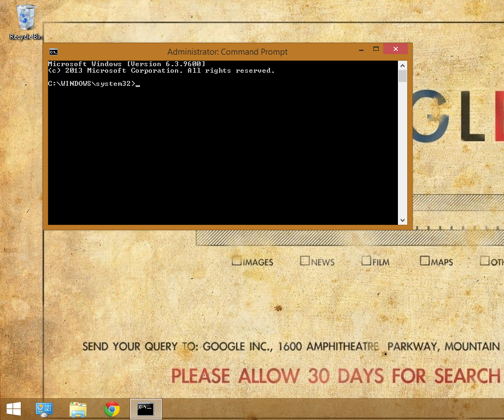The width and height of the screenshot is (504, 420).
Task: Click the Administrator: Command Prompt title text
Action: tap(227, 51)
